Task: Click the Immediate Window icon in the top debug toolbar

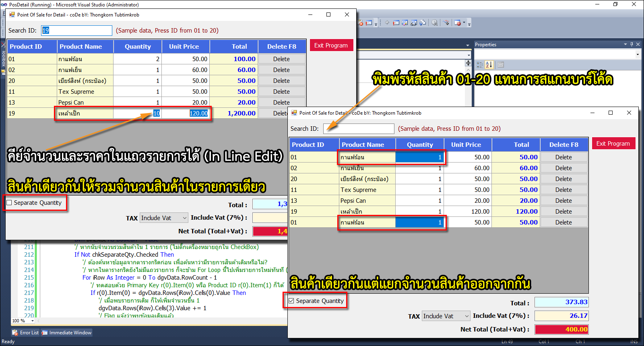Action: [396, 23]
